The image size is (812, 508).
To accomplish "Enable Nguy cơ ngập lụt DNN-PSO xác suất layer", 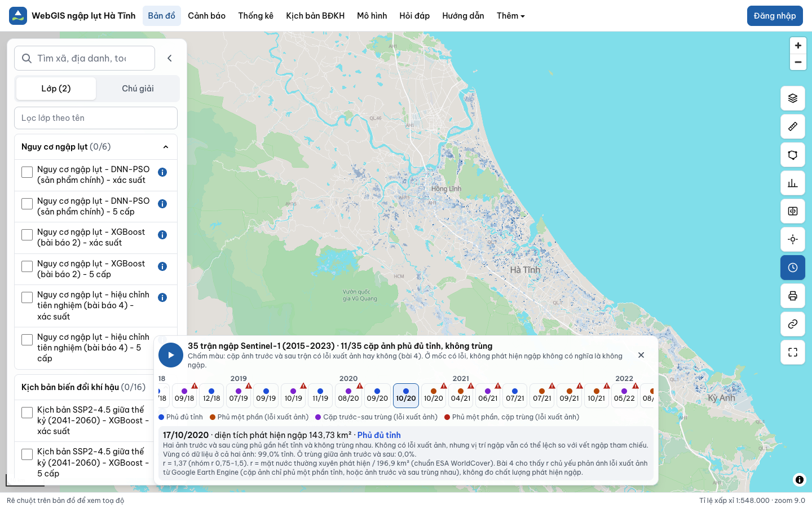I will (27, 172).
